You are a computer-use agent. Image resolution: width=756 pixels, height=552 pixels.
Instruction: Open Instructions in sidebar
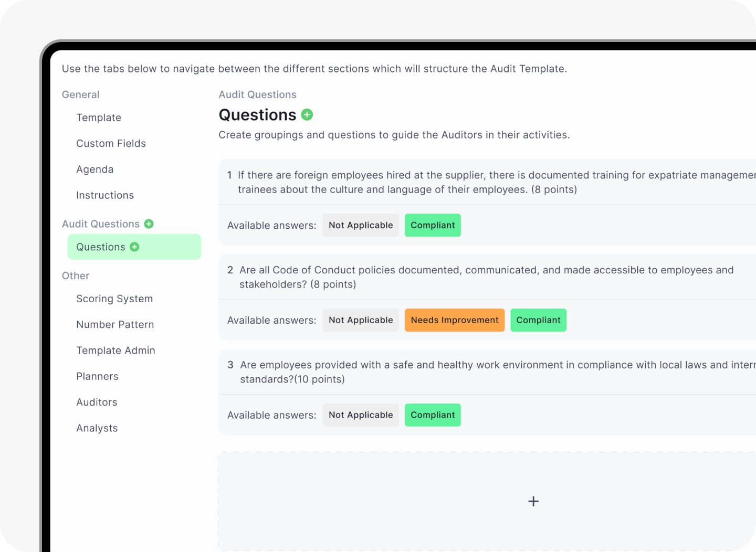click(x=105, y=195)
